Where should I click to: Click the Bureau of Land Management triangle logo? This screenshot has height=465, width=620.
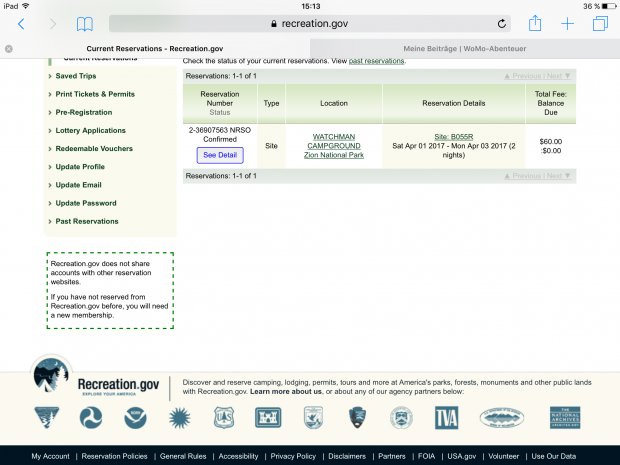coord(47,418)
